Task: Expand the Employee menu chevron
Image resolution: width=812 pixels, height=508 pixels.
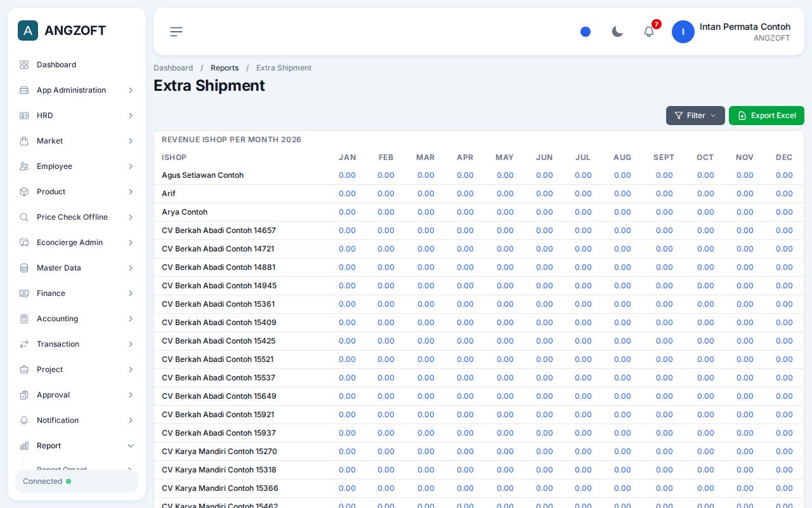Action: [131, 166]
